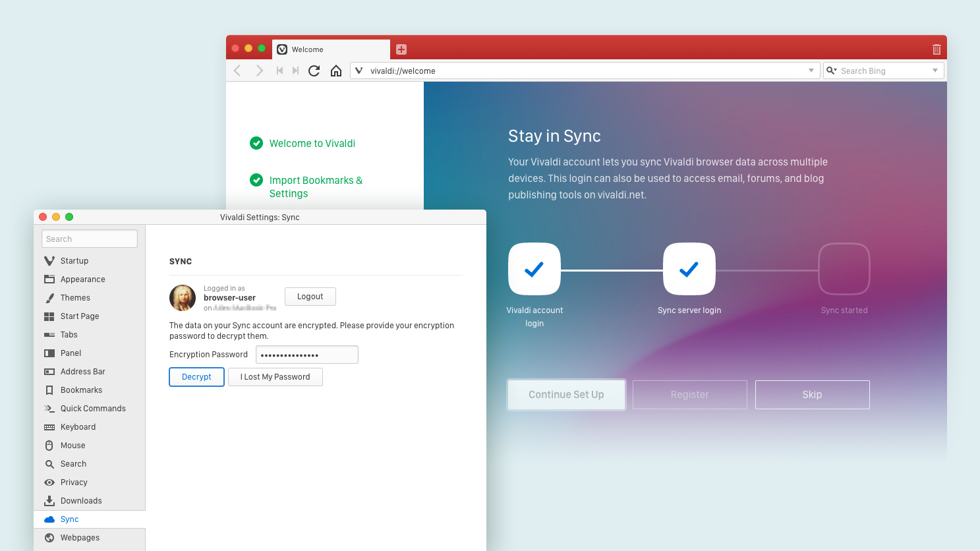Click the Webpages globe icon

click(x=49, y=538)
